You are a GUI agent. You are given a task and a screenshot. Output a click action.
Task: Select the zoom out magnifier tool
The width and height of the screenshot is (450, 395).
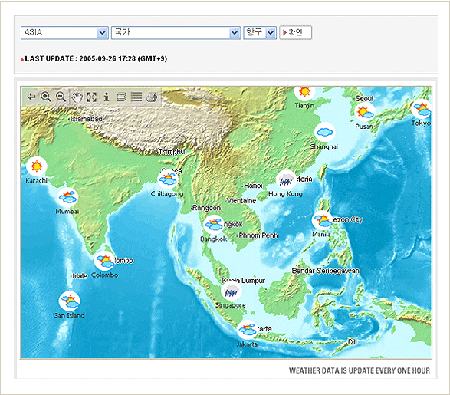pos(61,97)
